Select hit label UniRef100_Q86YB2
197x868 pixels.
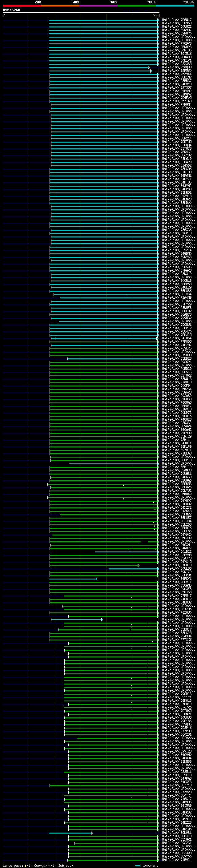tap(176, 155)
